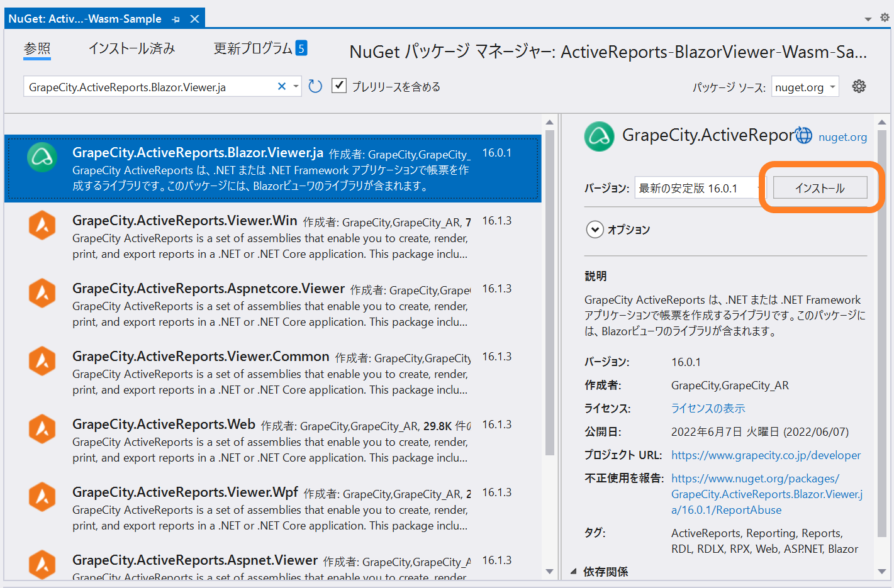The image size is (894, 588).
Task: Click the インストール button
Action: click(x=820, y=188)
